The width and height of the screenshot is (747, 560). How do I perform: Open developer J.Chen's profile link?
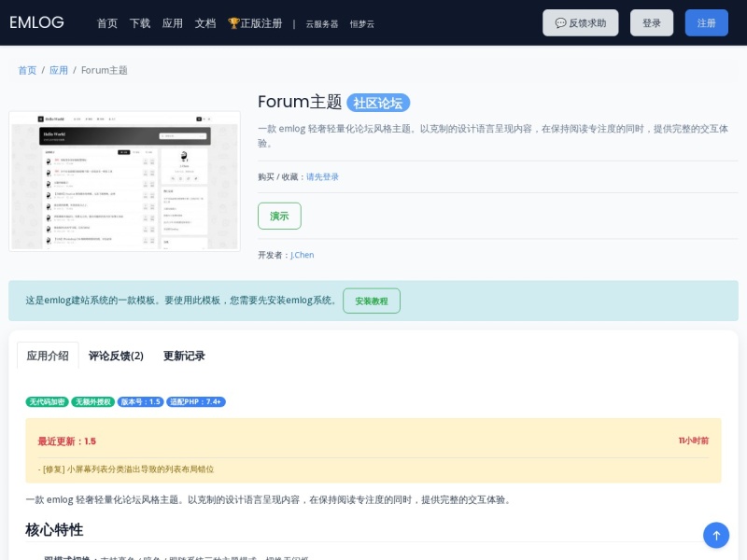(302, 255)
